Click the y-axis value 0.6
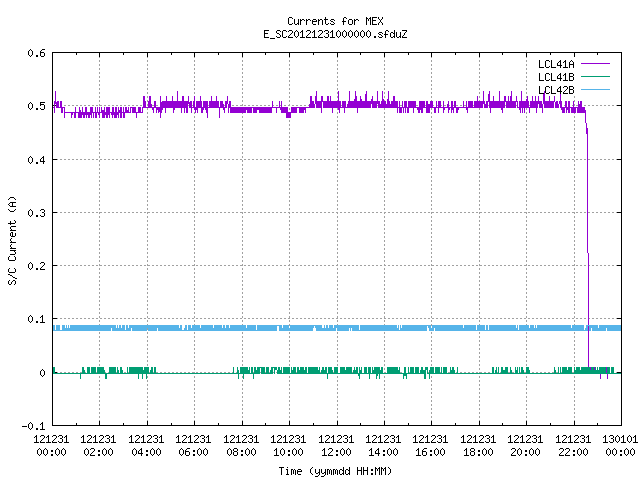This screenshot has height=480, width=640. pos(36,53)
